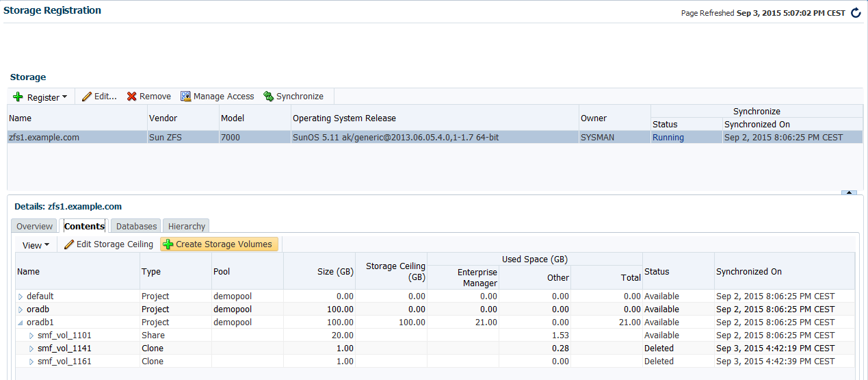Click Create Storage Volumes button
The width and height of the screenshot is (868, 380).
(x=219, y=244)
